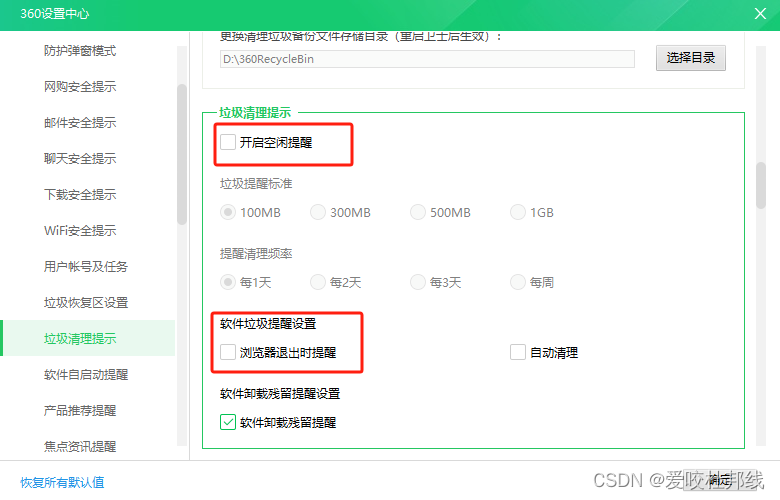
Task: Click the 选择目录 button
Action: pos(690,58)
